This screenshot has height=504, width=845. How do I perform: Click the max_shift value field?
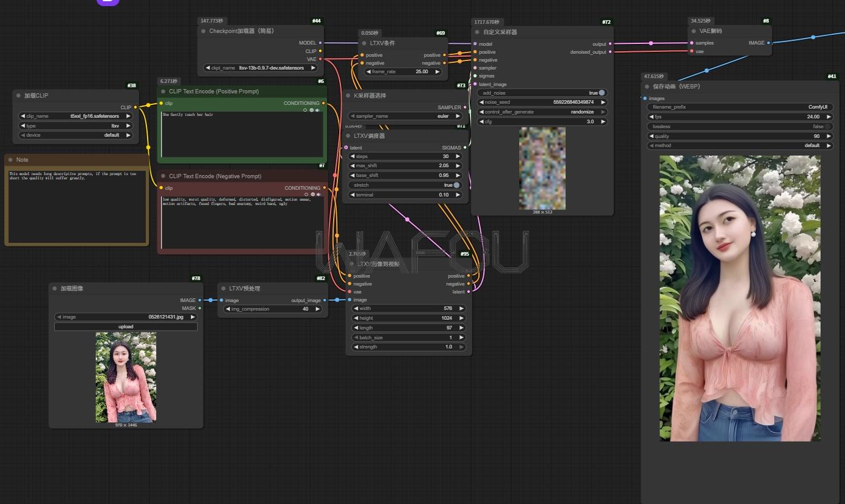[x=406, y=165]
